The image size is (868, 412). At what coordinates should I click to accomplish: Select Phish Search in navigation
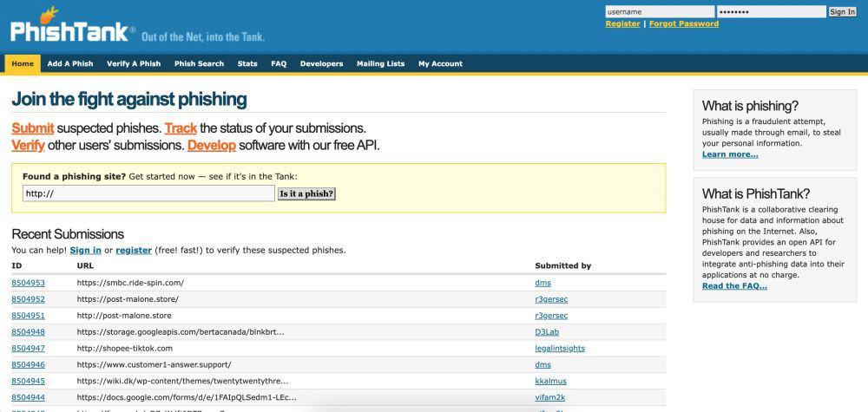200,63
